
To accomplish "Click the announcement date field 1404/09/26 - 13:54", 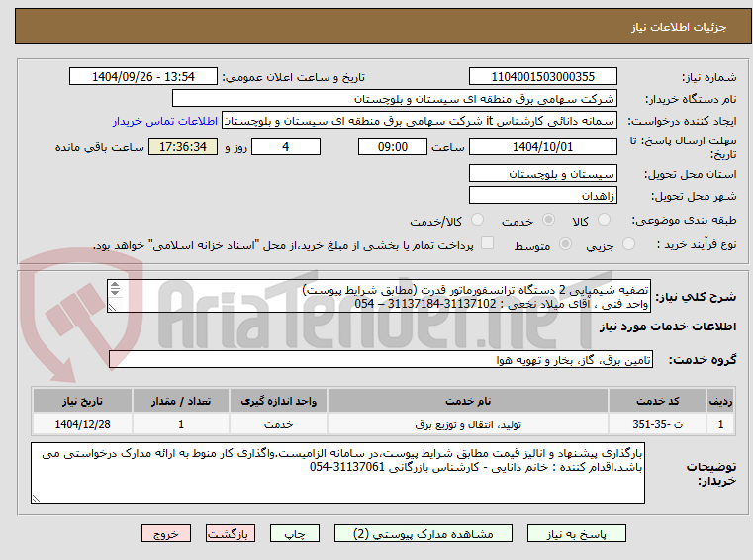I will coord(143,77).
